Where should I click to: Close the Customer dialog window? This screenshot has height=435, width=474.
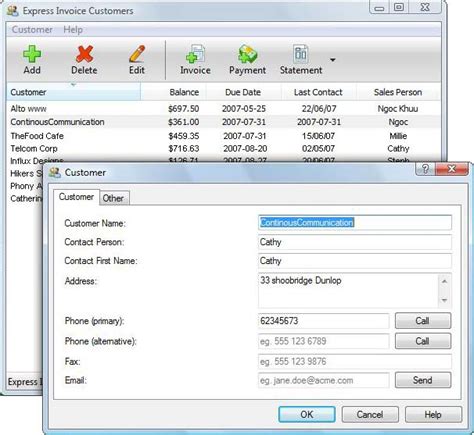tap(452, 169)
